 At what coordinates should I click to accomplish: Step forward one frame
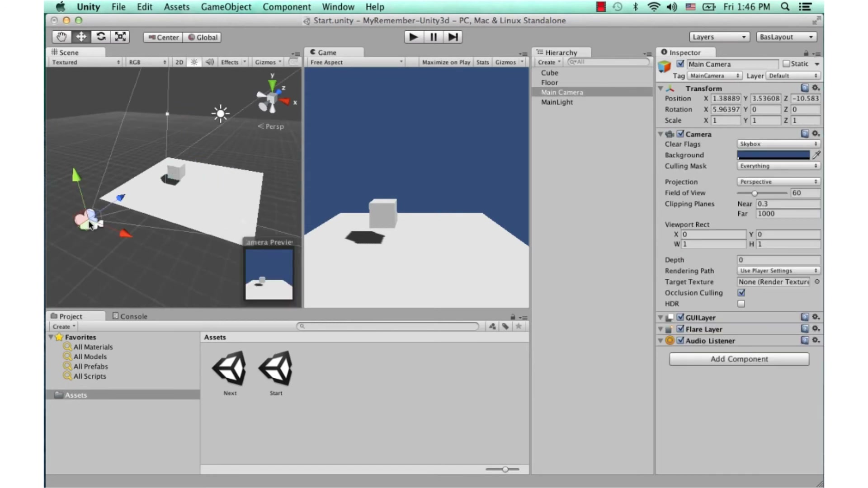453,37
